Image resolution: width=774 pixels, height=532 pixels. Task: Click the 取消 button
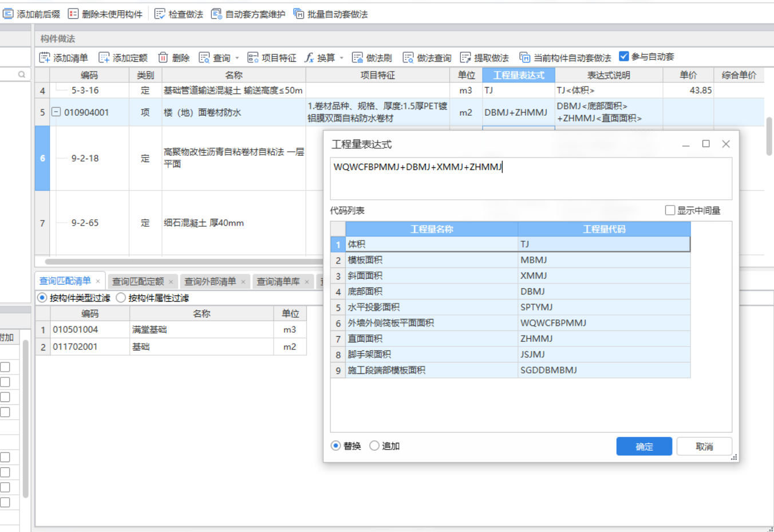tap(704, 446)
